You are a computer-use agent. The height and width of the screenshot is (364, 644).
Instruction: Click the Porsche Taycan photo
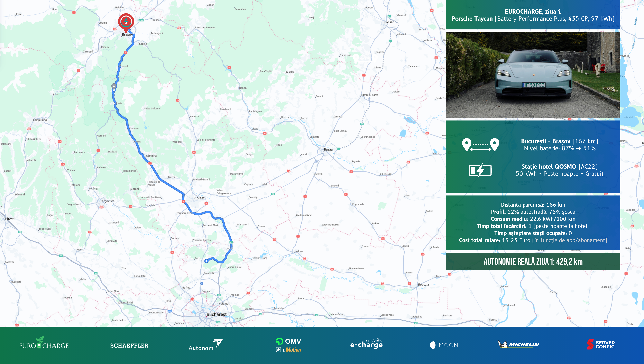[x=533, y=75]
